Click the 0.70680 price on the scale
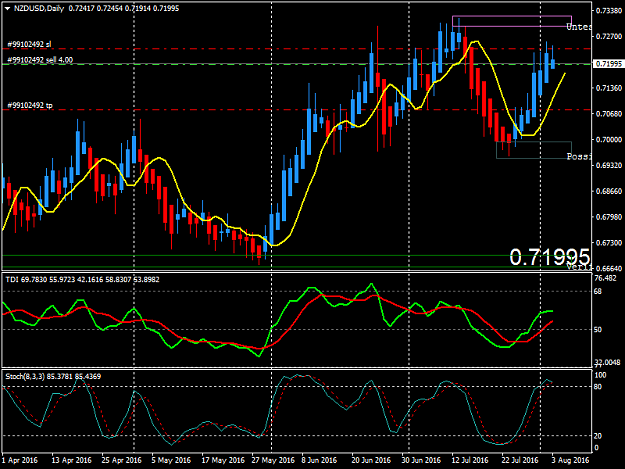Image resolution: width=625 pixels, height=469 pixels. [609, 114]
